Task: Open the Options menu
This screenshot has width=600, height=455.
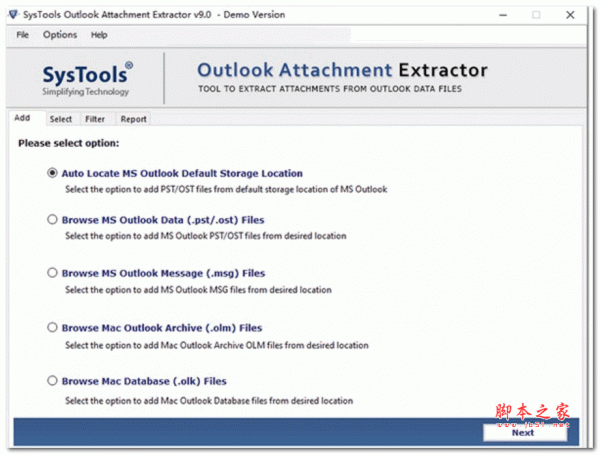Action: (60, 35)
